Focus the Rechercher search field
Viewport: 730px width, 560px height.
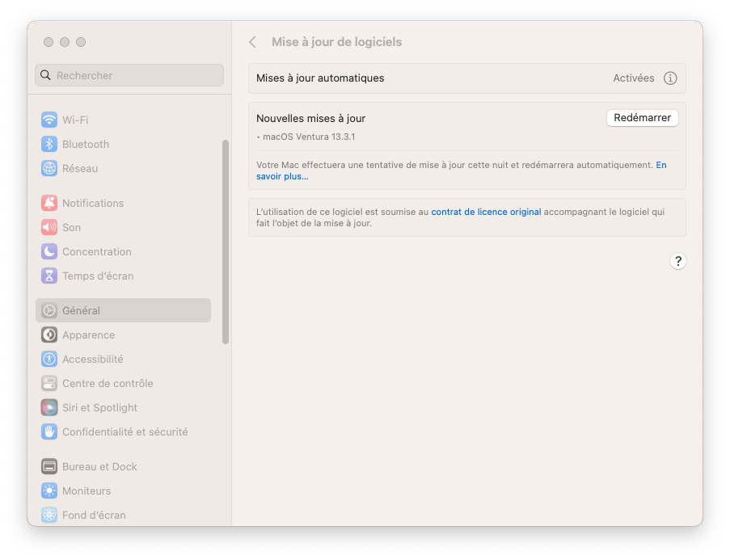coord(129,75)
